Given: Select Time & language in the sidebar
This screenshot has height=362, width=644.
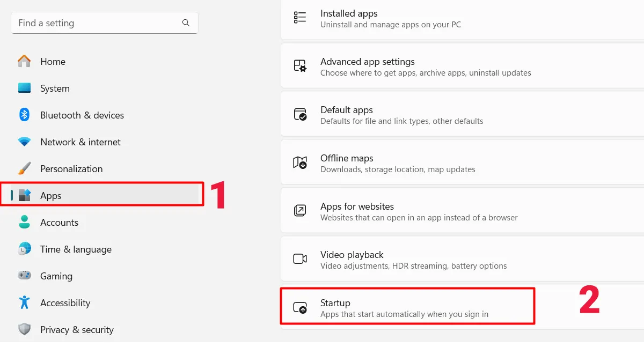Looking at the screenshot, I should [76, 249].
